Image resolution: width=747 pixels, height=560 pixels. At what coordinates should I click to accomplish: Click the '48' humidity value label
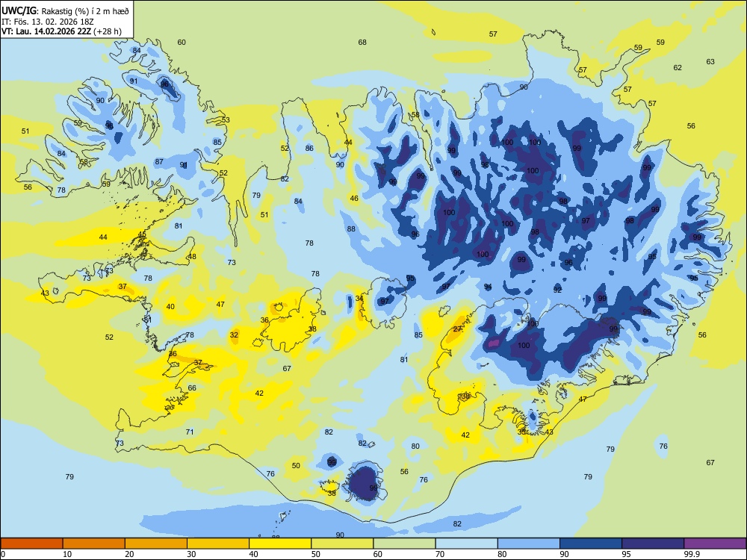(x=192, y=256)
